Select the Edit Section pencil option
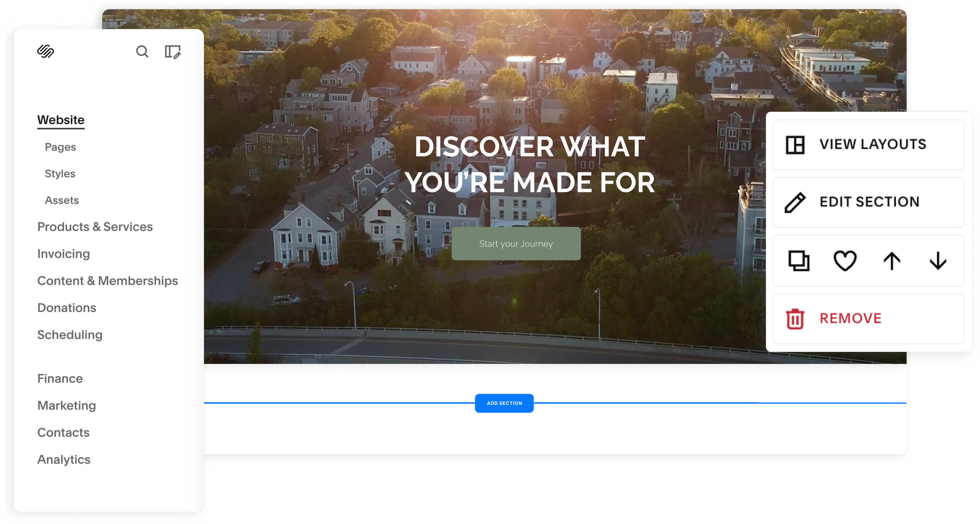This screenshot has height=524, width=980. (869, 202)
